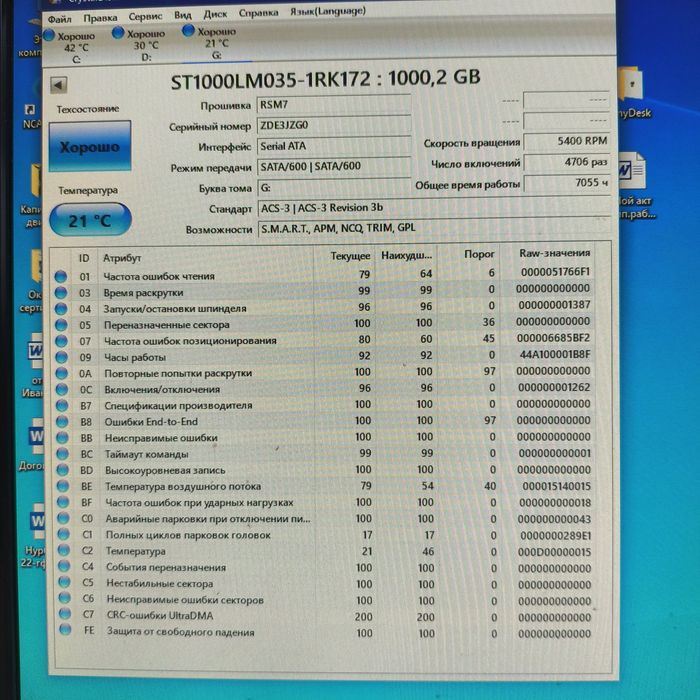Click status icon for attribute B7
700x700 pixels.
click(62, 405)
